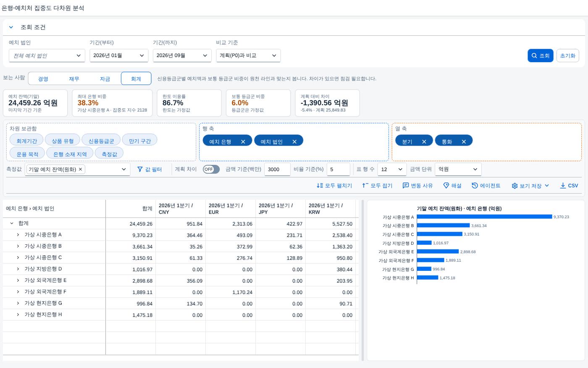Click the 가상 시중은행 A chart bar
Screen dimensions: 588x368
pyautogui.click(x=484, y=217)
